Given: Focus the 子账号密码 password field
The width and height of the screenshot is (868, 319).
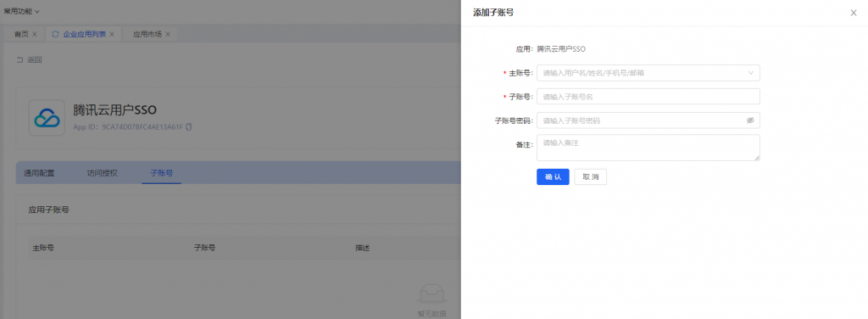Looking at the screenshot, I should (648, 120).
